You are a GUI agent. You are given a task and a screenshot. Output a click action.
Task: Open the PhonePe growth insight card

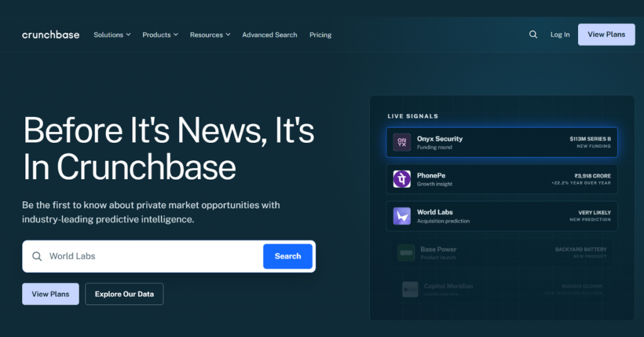pyautogui.click(x=501, y=179)
